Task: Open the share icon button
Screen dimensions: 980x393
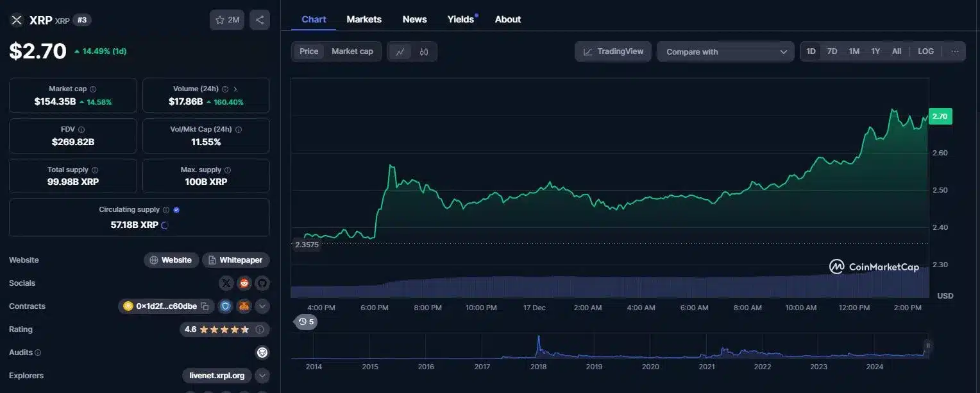Action: pos(260,20)
